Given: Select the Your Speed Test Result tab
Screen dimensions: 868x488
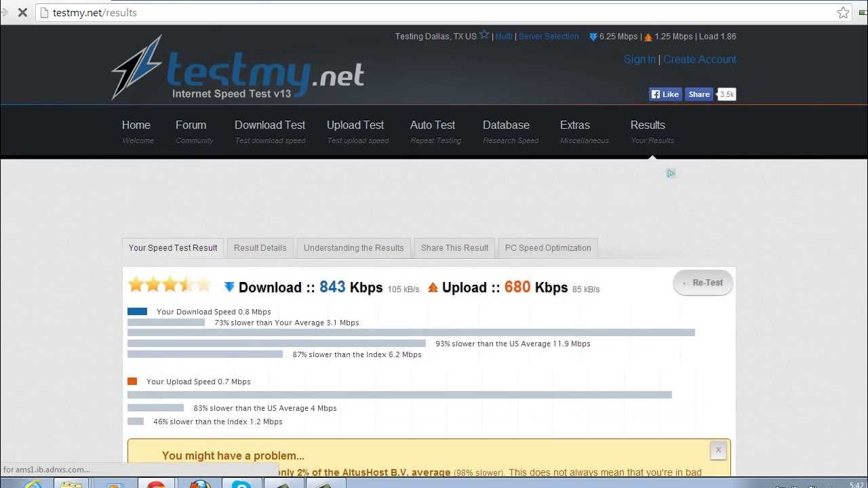Looking at the screenshot, I should 173,247.
